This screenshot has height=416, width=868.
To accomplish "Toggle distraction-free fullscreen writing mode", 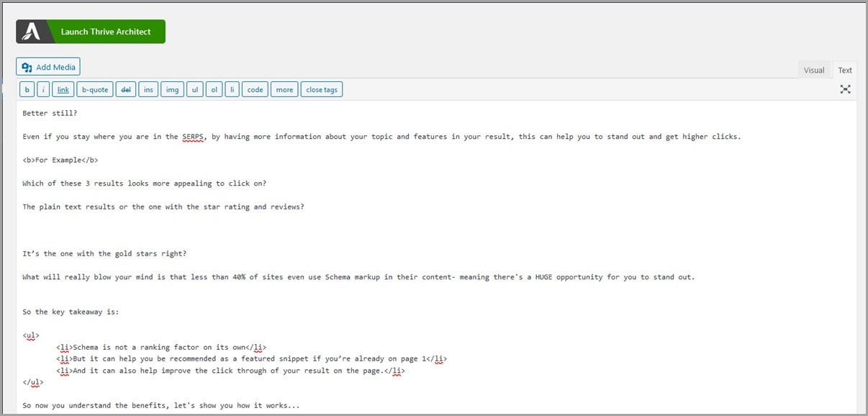I will (845, 89).
